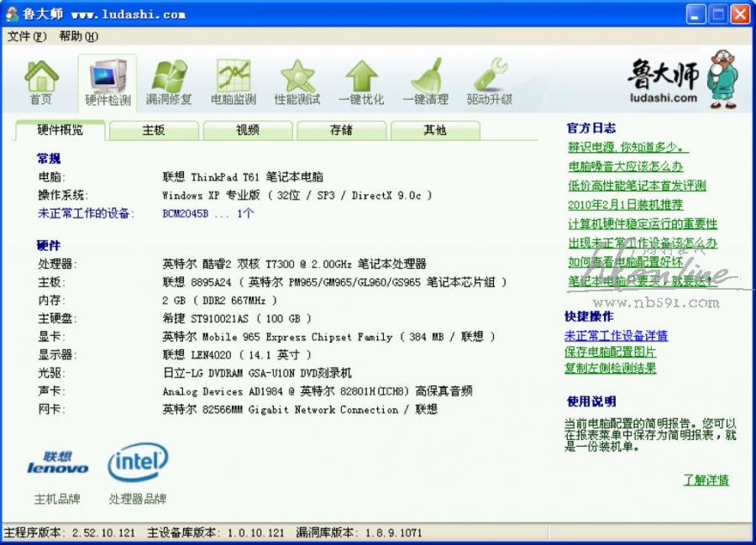This screenshot has height=545, width=756.
Task: Run the 一键清理 broom cleanup icon
Action: pos(425,82)
